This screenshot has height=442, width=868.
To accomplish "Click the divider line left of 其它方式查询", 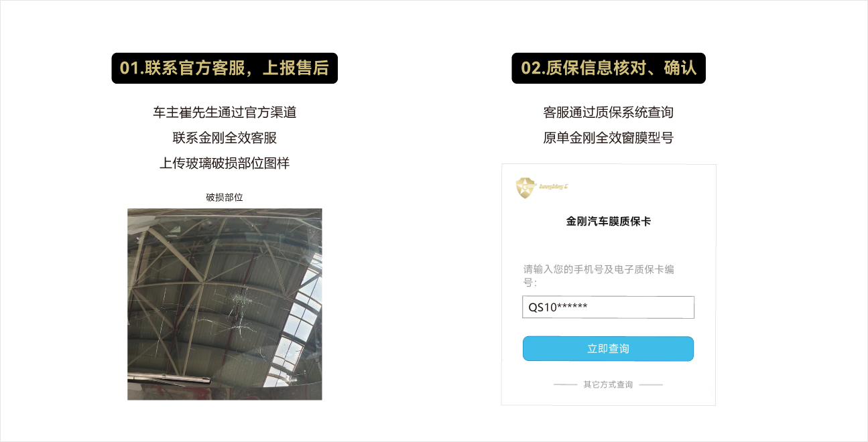I will click(566, 385).
